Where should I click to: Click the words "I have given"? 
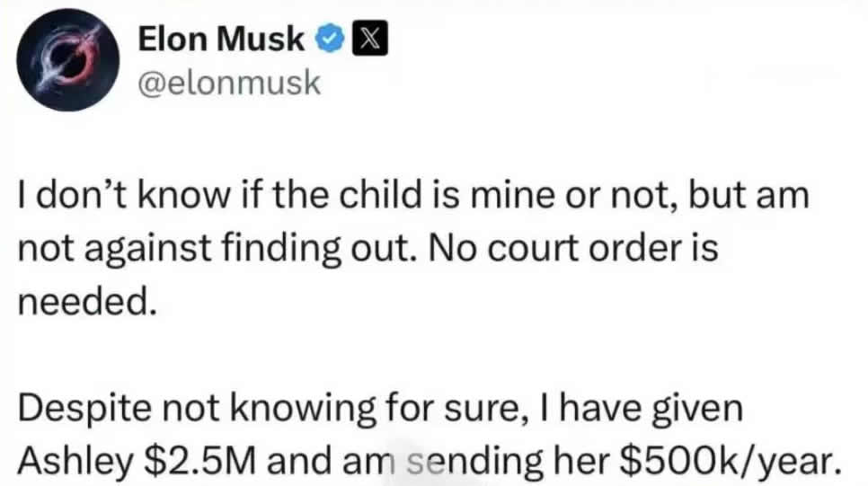point(651,409)
